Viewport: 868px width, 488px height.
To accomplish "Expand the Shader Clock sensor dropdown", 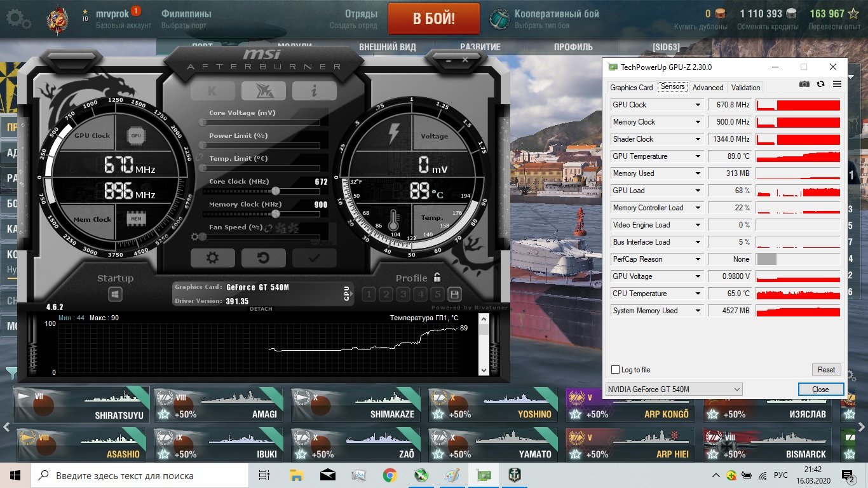I will tap(698, 139).
